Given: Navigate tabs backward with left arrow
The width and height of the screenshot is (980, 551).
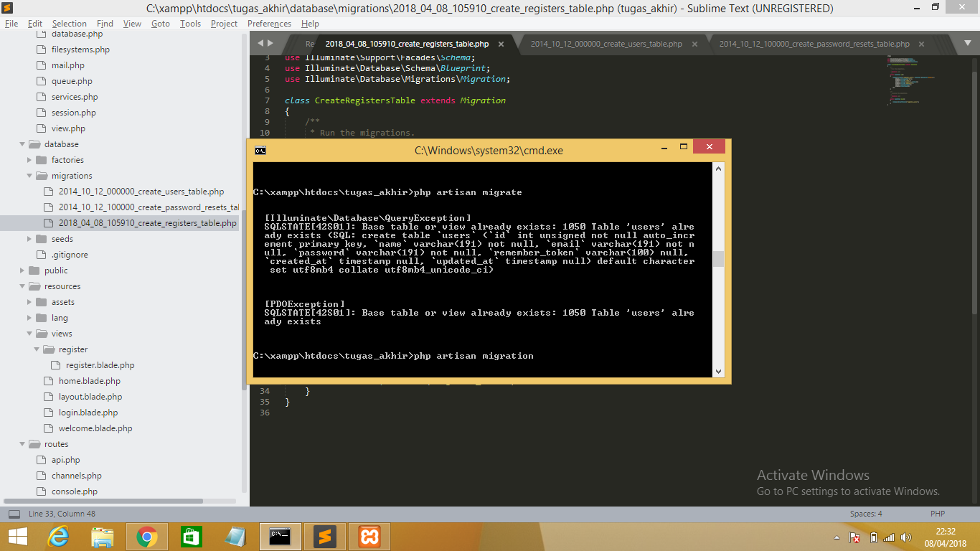Looking at the screenshot, I should [x=260, y=44].
